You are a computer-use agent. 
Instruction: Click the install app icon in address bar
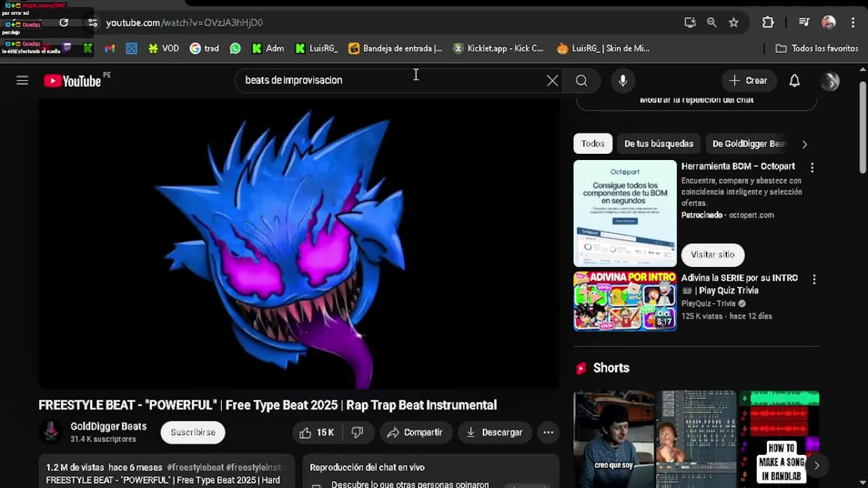[x=690, y=22]
